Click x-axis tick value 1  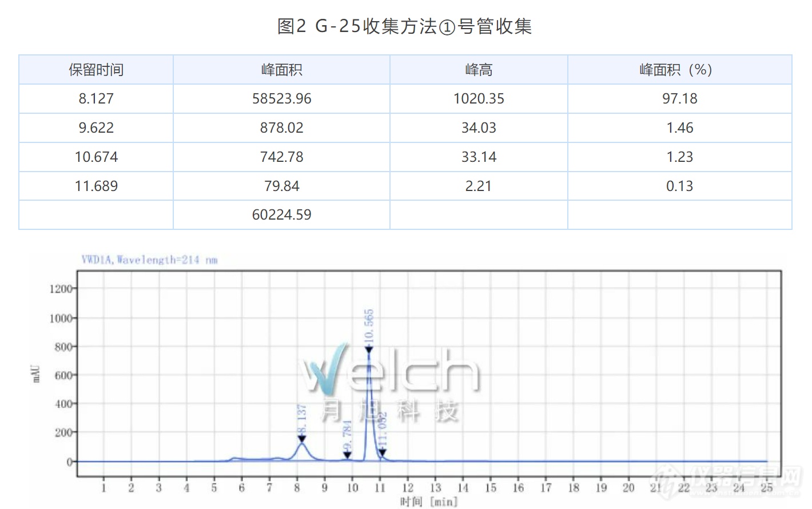click(104, 488)
